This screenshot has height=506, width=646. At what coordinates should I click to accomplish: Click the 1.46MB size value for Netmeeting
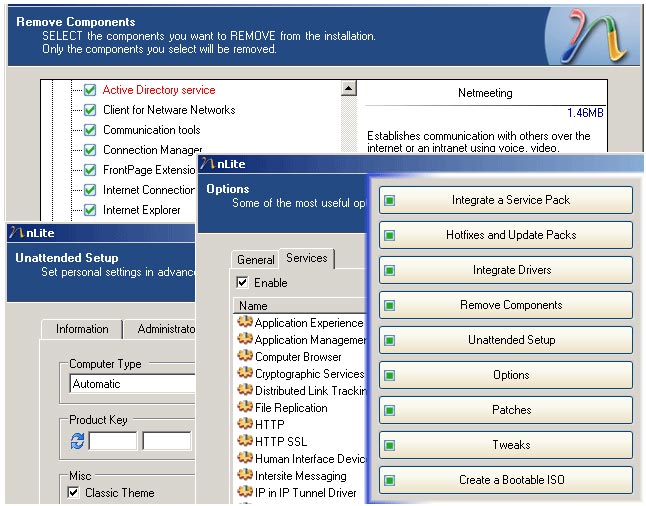click(x=585, y=112)
